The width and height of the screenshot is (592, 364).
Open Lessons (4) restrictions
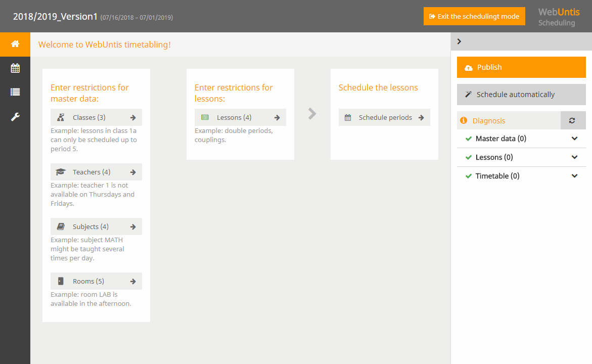point(240,117)
